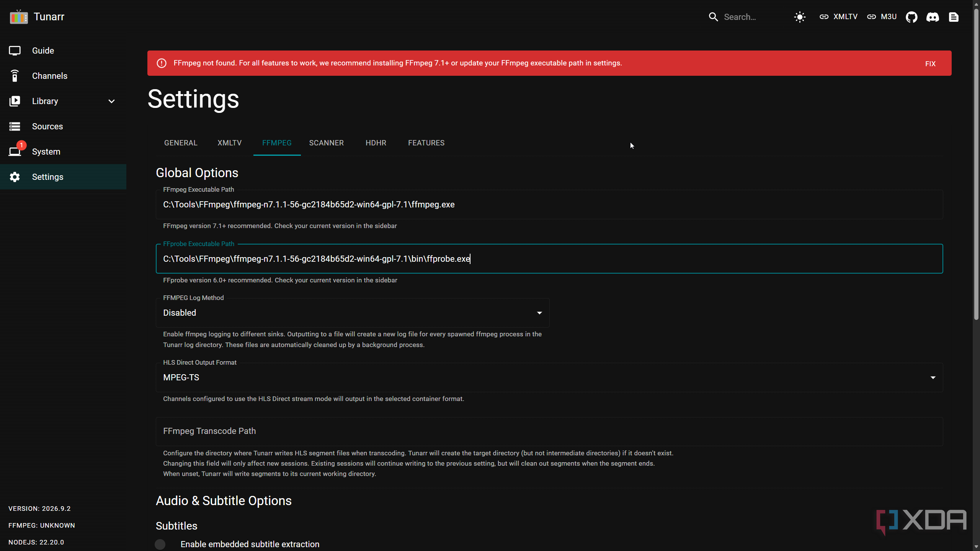Screen dimensions: 980x551
Task: Click the 'FFMPEG: UNKNOWN' status text
Action: [42, 525]
